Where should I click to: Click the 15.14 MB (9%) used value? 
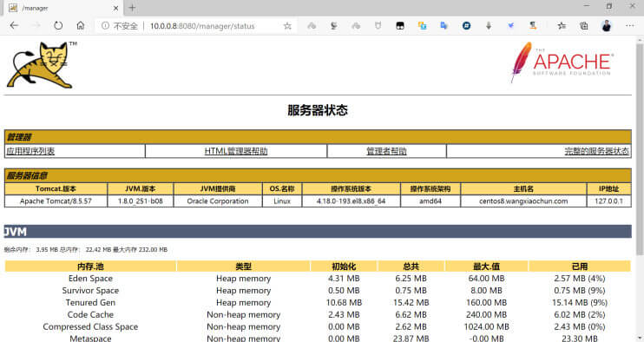(x=580, y=303)
